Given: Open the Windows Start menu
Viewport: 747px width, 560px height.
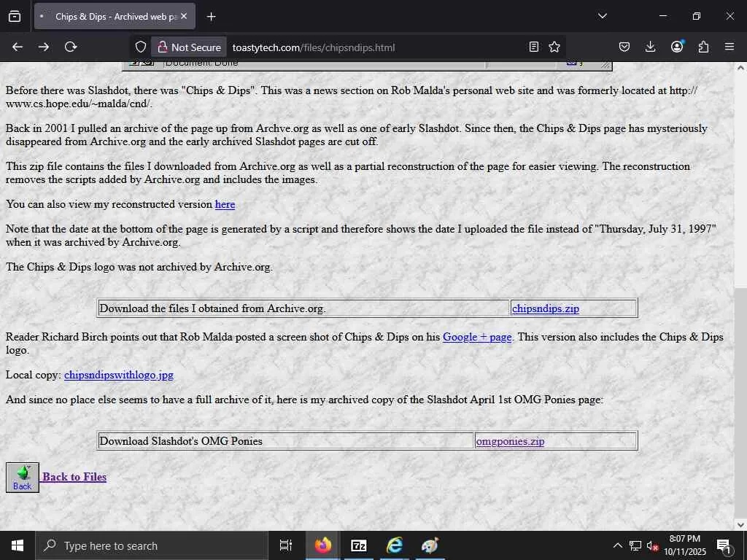Looking at the screenshot, I should 18,545.
